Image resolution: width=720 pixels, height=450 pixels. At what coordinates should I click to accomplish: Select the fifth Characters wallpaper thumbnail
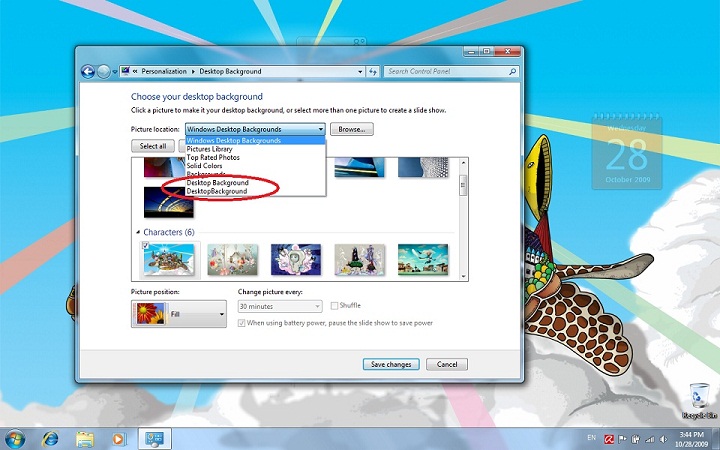click(x=423, y=259)
